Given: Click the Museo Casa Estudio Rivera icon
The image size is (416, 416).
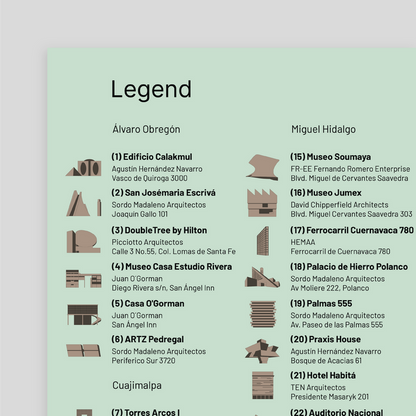Looking at the screenshot, I should coord(84,279).
